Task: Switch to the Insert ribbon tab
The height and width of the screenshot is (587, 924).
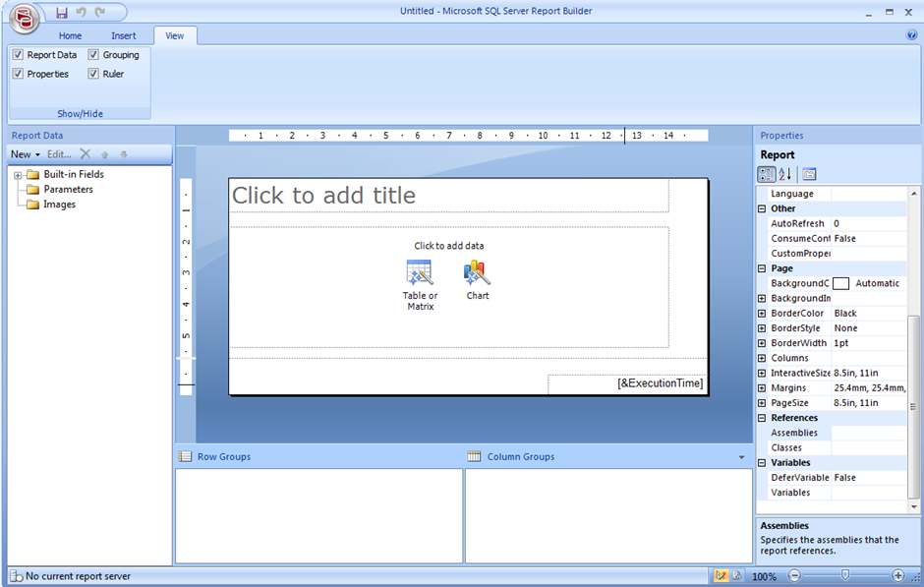Action: coord(124,34)
